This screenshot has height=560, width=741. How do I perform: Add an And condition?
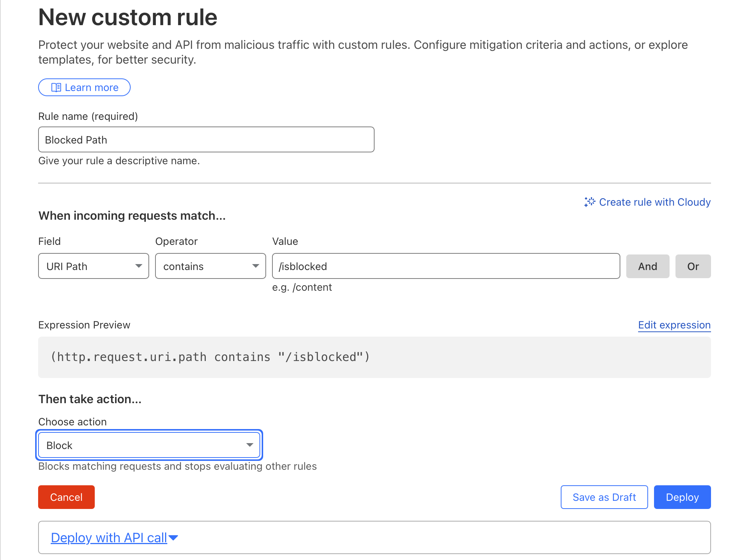tap(648, 266)
